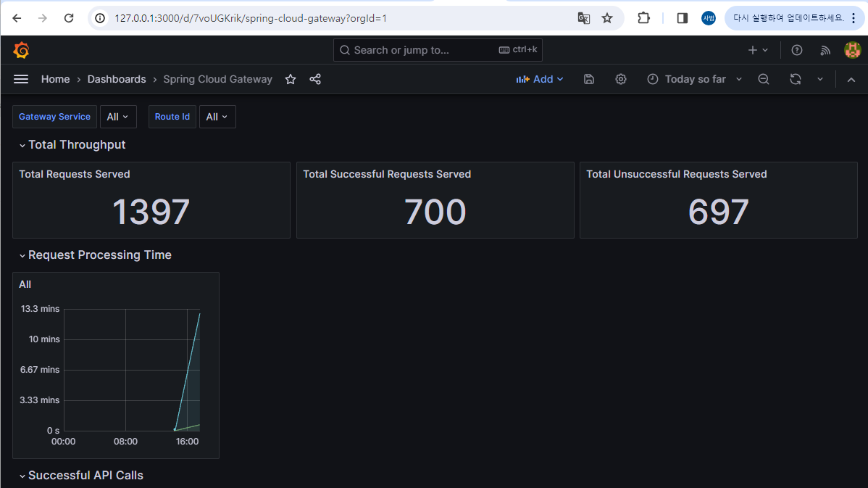Go forward in browser history
868x488 pixels.
(43, 18)
